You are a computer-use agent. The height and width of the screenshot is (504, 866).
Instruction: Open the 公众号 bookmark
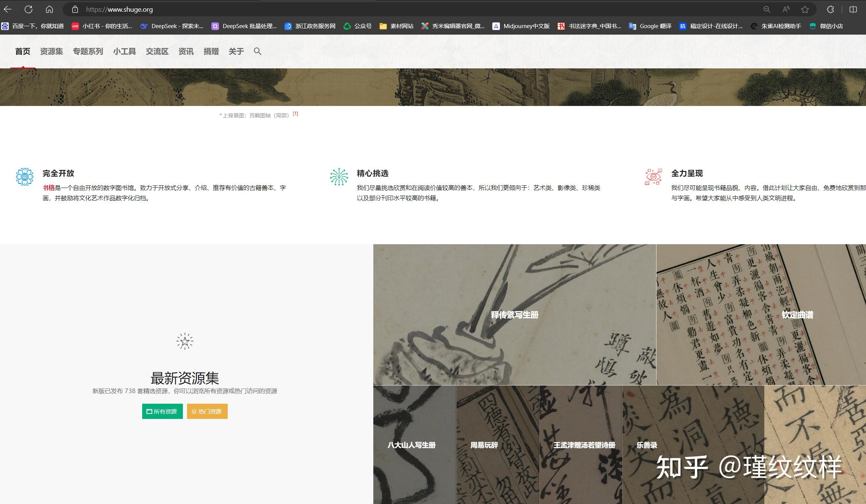tap(358, 26)
